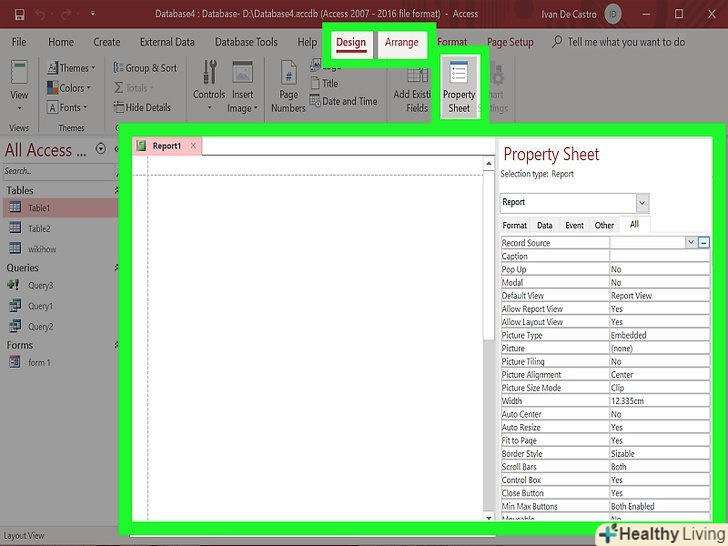
Task: Select Query3 in the navigation pane
Action: [40, 285]
